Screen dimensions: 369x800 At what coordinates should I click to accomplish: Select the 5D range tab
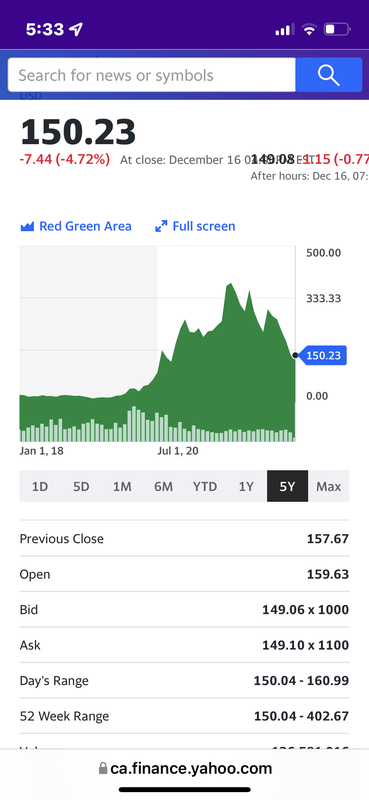point(81,486)
